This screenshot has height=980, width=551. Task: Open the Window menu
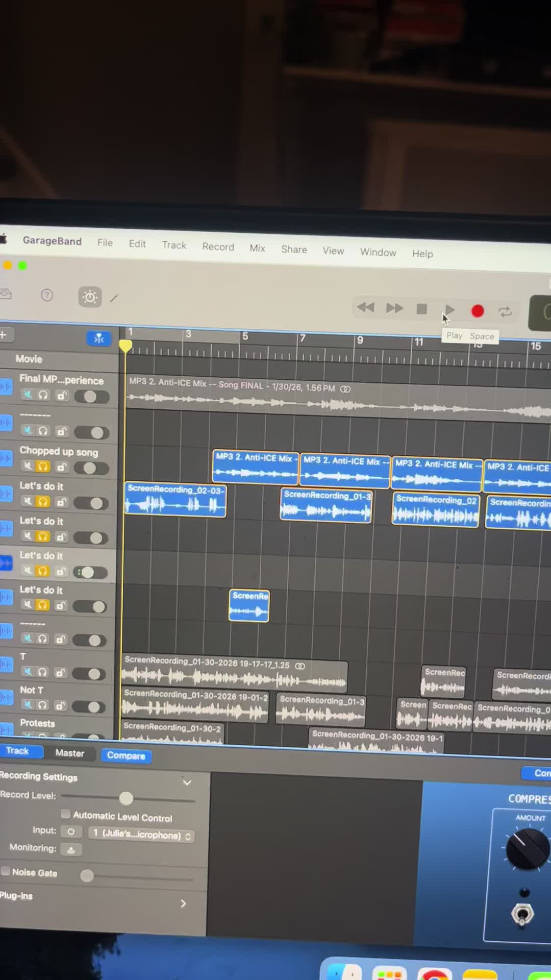(378, 252)
